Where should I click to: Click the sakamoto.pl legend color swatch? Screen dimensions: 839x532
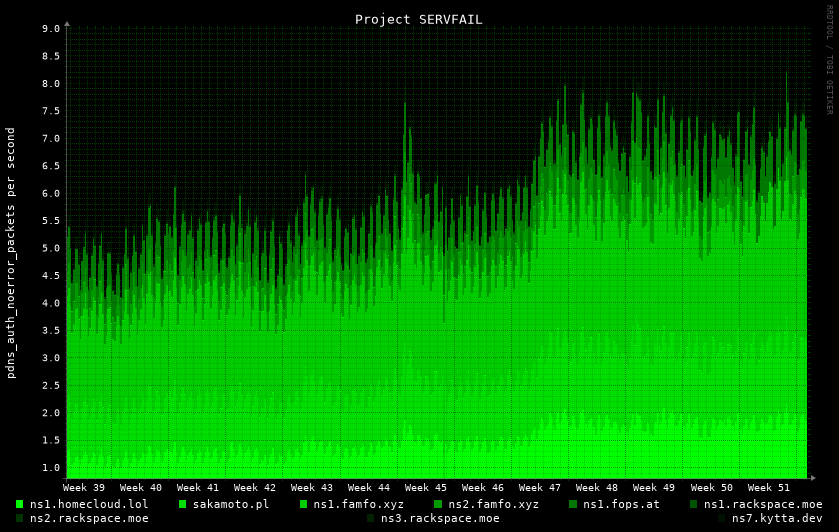[x=183, y=504]
